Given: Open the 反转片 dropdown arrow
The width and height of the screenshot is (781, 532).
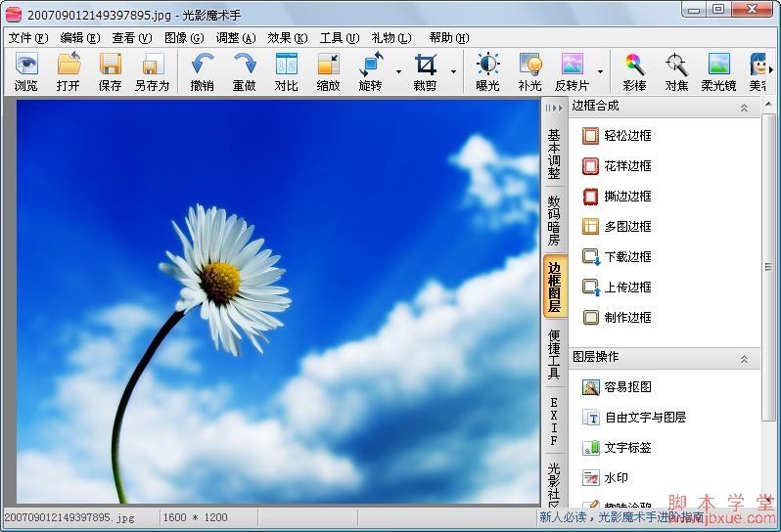Looking at the screenshot, I should (x=600, y=71).
